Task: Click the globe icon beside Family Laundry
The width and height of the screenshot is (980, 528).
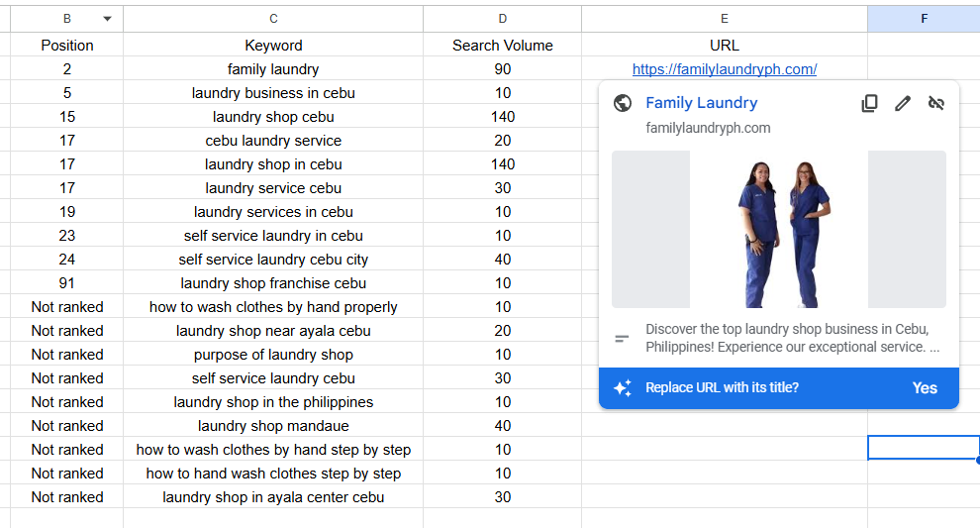Action: coord(623,103)
